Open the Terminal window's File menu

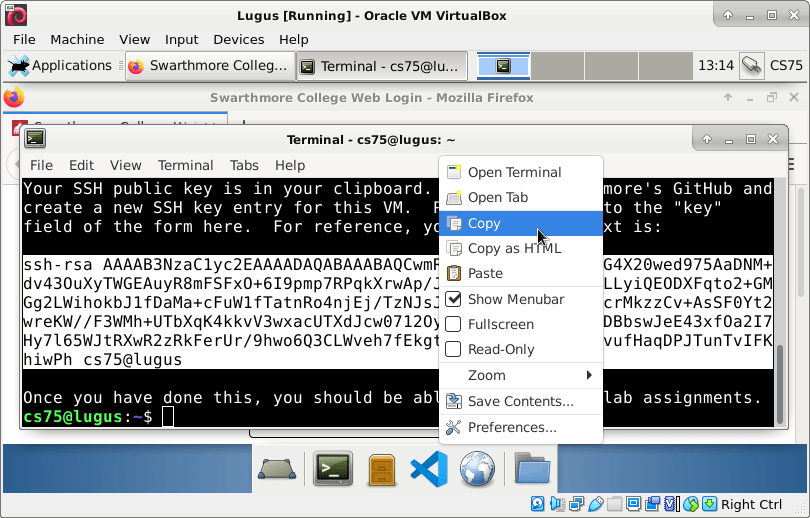pyautogui.click(x=41, y=165)
